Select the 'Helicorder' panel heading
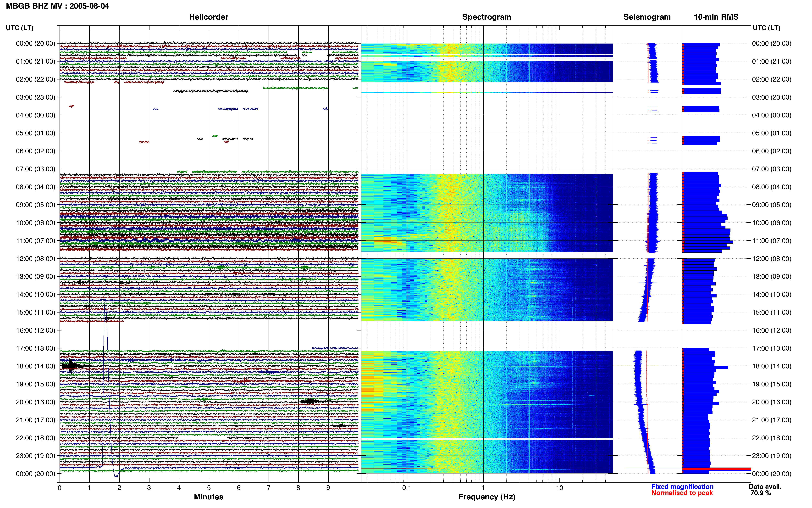Screen dimensions: 812x508 tap(209, 17)
